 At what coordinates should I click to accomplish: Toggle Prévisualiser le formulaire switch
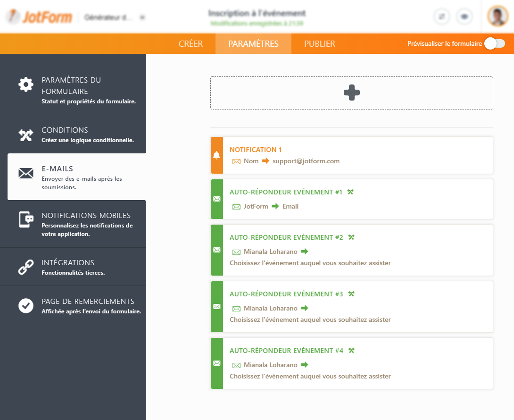point(495,43)
